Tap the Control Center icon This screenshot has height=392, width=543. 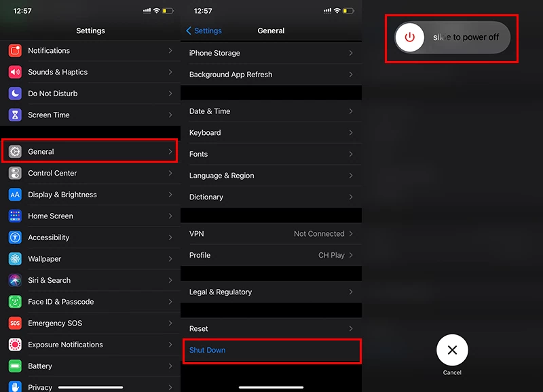click(x=16, y=173)
